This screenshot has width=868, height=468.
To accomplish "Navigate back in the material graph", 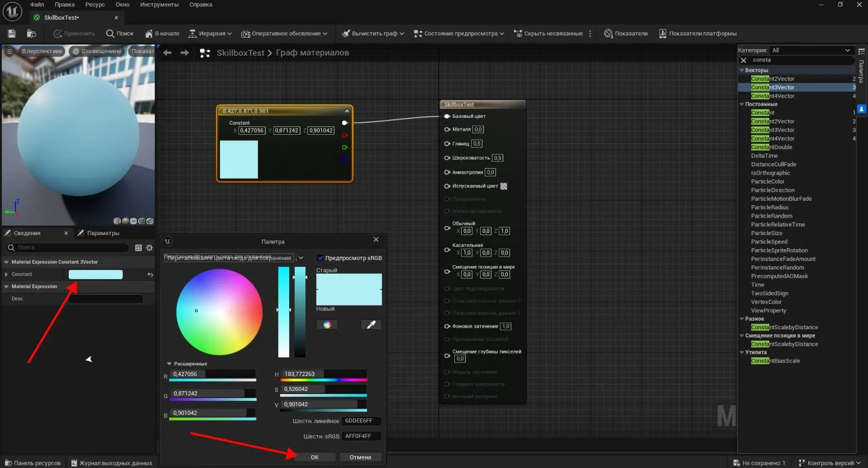I will pyautogui.click(x=167, y=53).
